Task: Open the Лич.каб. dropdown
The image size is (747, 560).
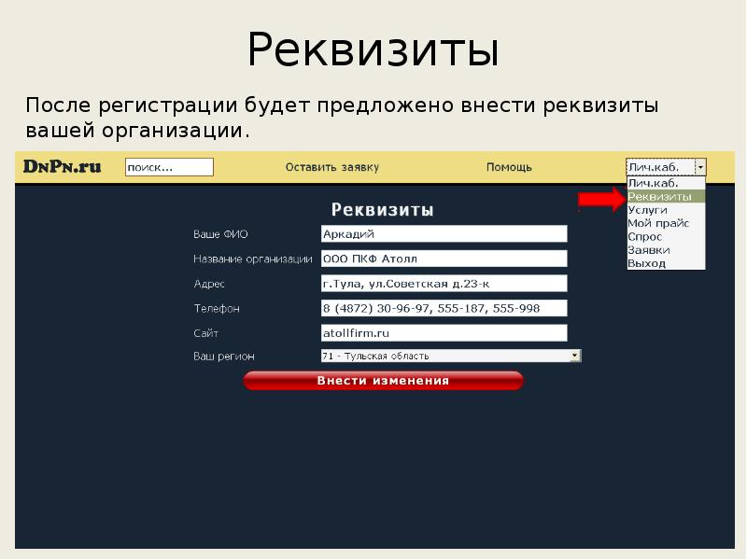Action: tap(665, 168)
